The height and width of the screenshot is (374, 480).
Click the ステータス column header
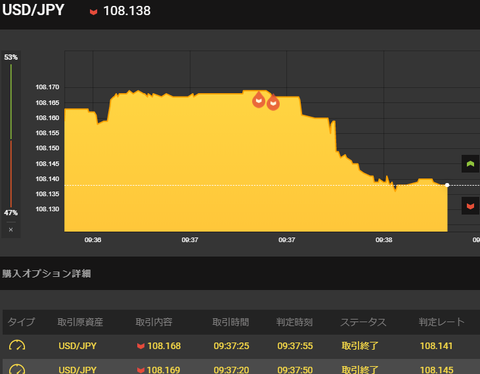[x=363, y=322]
